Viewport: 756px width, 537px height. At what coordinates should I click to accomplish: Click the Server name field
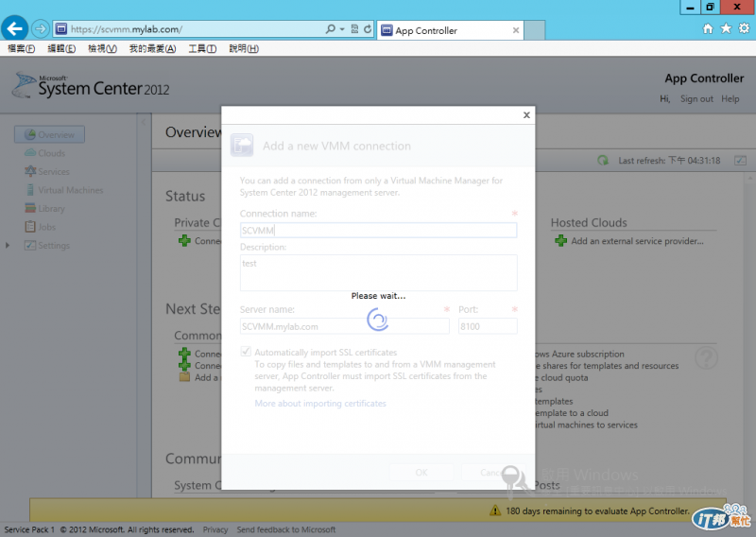point(345,326)
